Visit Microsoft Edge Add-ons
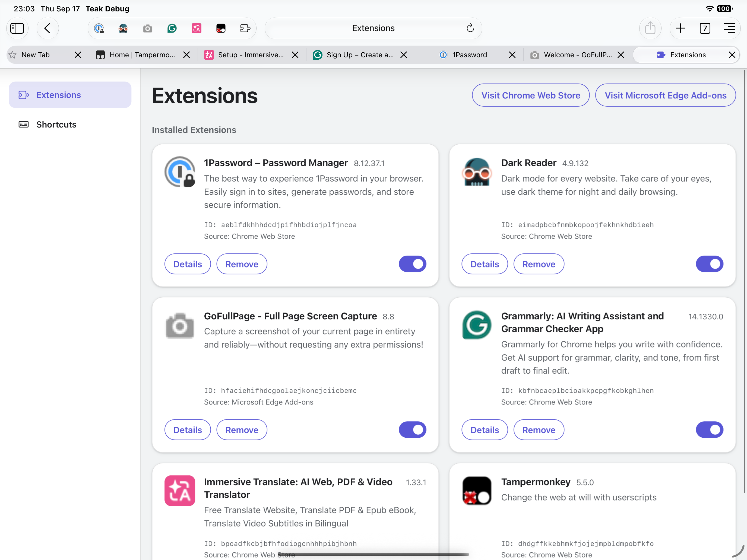Viewport: 747px width, 560px height. coord(665,95)
